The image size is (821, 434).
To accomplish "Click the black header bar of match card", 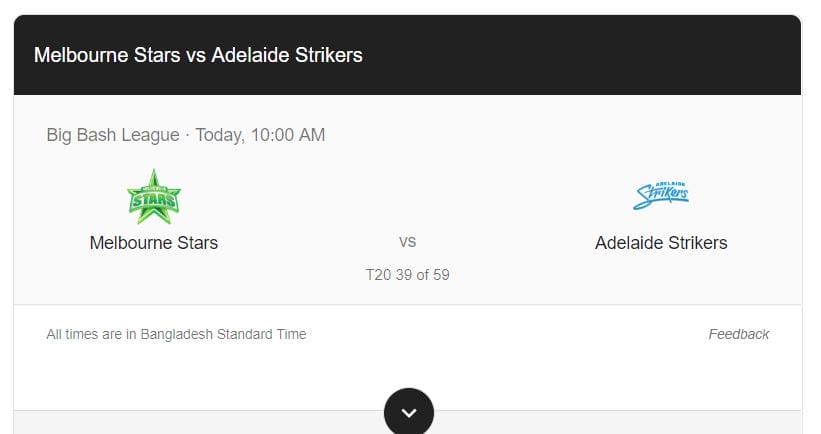I will (407, 55).
